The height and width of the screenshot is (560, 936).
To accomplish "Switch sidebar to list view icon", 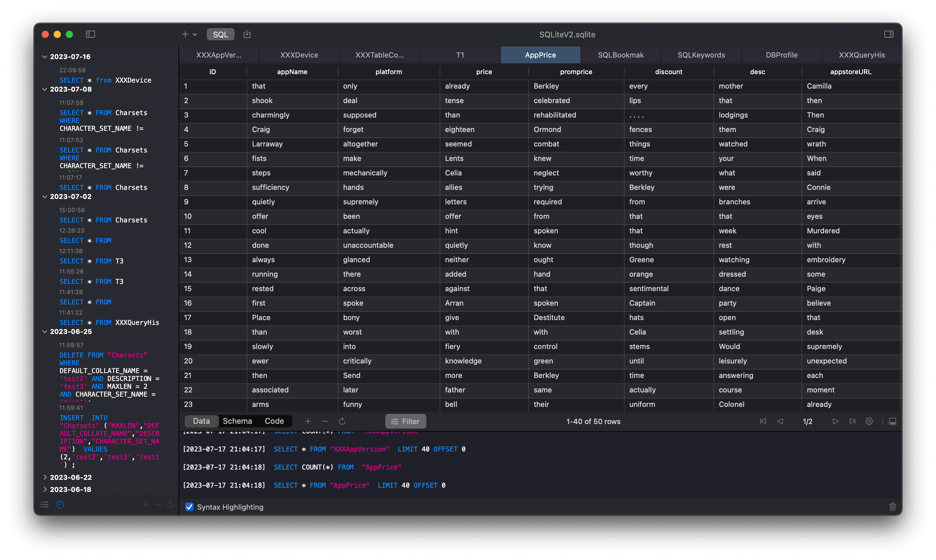I will point(45,505).
